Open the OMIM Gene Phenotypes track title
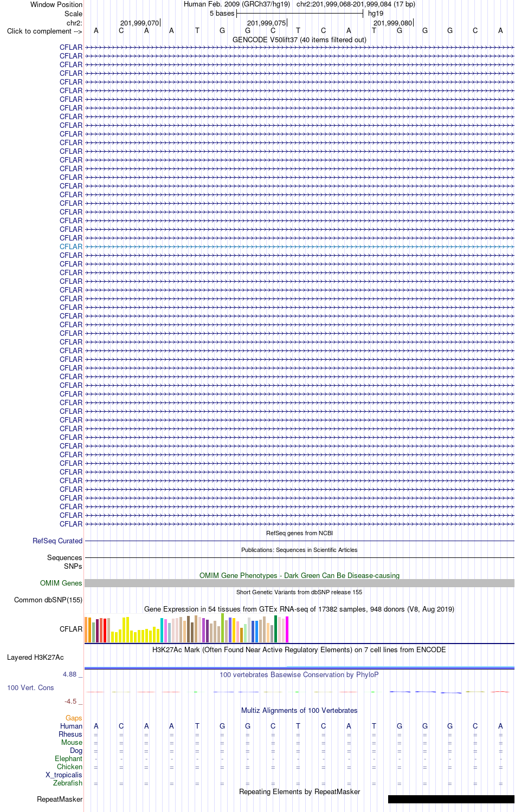The width and height of the screenshot is (515, 812). (x=299, y=575)
